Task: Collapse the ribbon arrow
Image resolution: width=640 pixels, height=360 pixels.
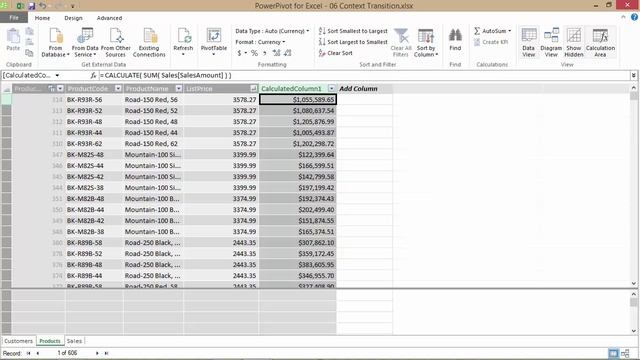Action: (623, 17)
